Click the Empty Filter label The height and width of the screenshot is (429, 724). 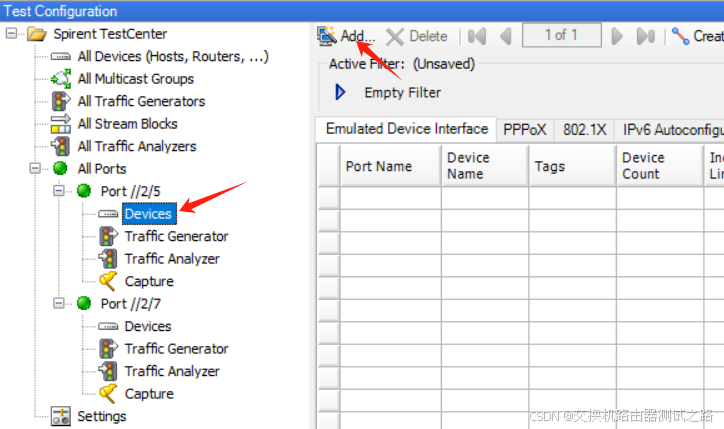pyautogui.click(x=403, y=92)
